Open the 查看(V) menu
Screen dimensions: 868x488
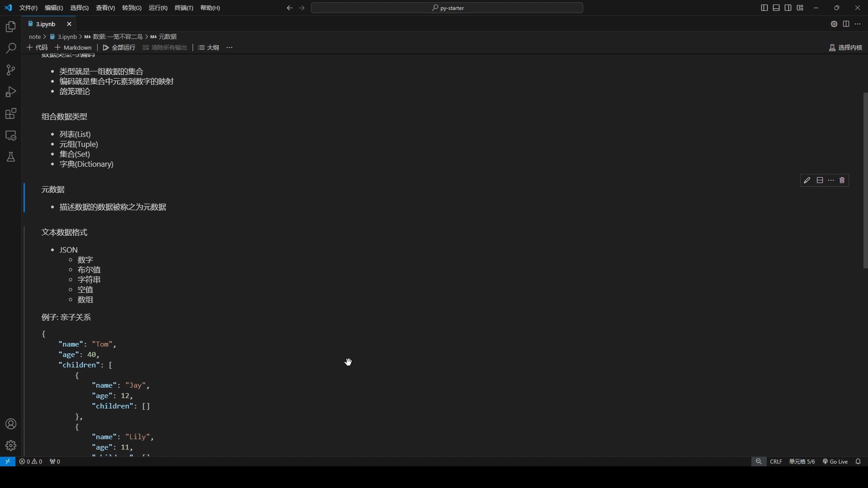[x=105, y=8]
